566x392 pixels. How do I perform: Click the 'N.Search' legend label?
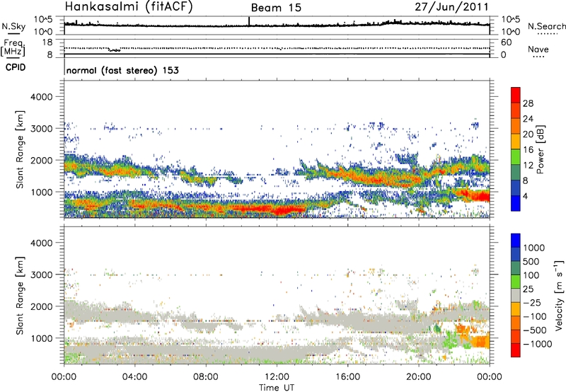click(x=546, y=26)
